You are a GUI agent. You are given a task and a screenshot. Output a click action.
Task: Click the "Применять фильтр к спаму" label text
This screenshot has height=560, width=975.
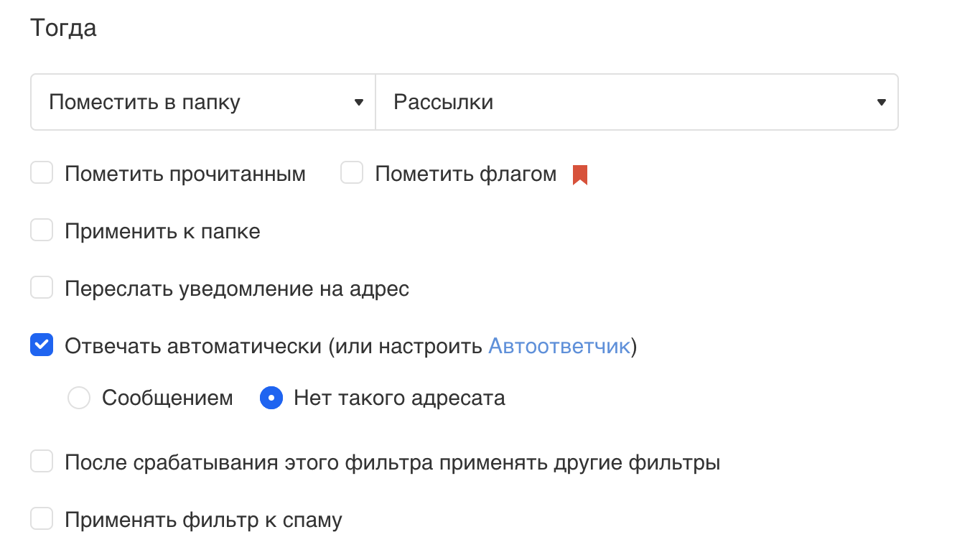203,520
